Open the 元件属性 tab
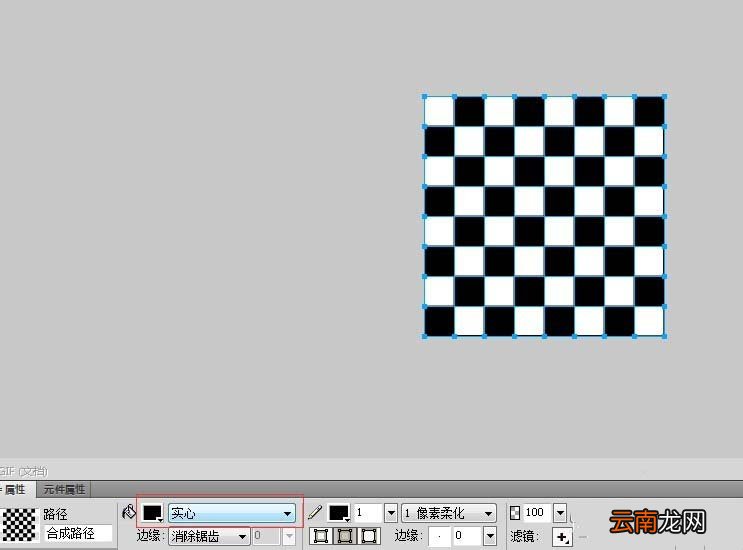743x550 pixels. 64,489
